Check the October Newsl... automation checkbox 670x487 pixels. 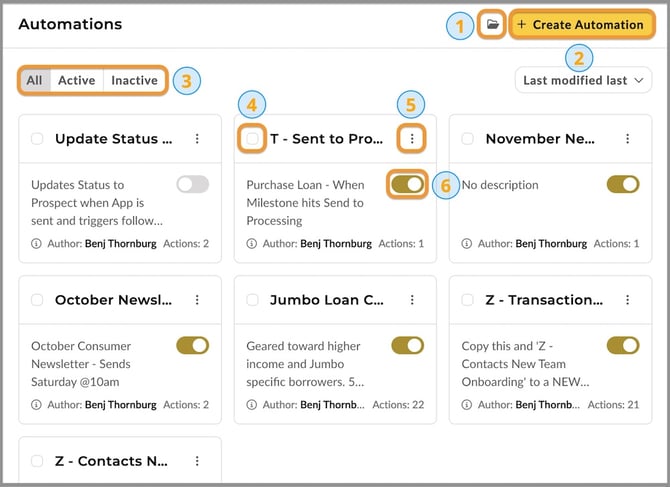pos(37,300)
